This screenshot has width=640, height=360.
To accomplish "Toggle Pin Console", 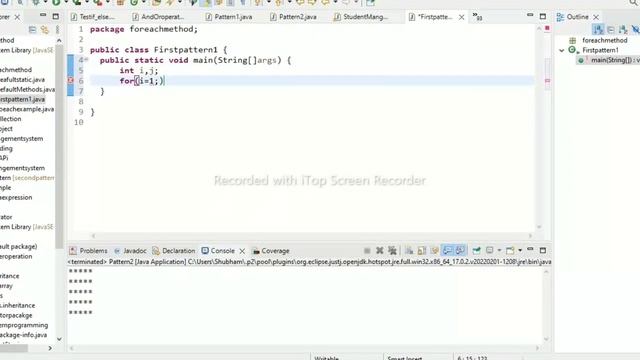I will 476,250.
